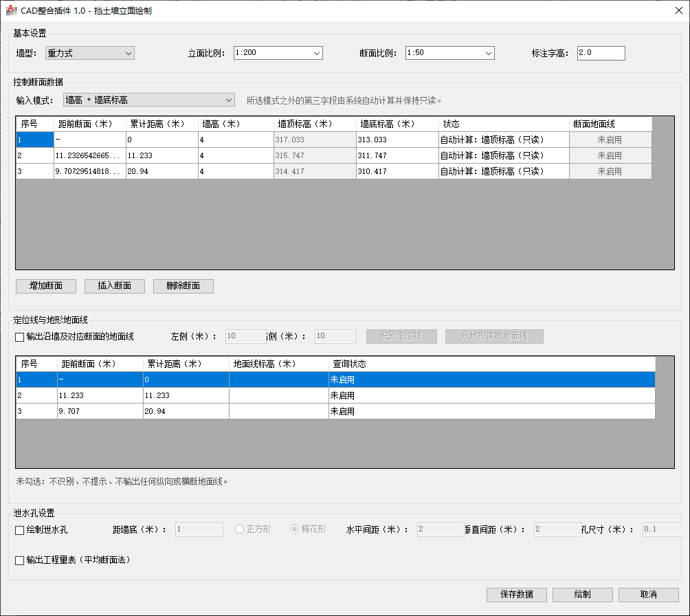
Task: Click the 取消 button
Action: pos(649,595)
